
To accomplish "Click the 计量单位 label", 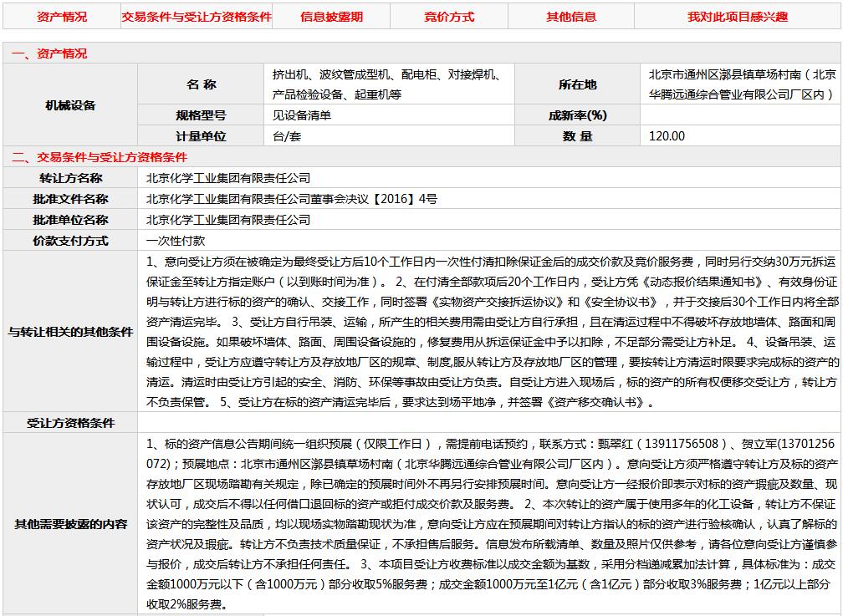I will [x=201, y=136].
